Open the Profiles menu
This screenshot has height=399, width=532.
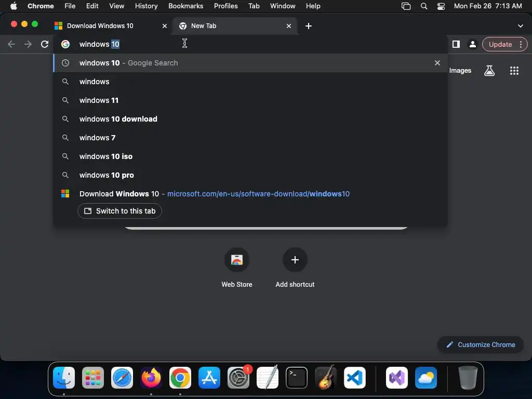click(225, 6)
